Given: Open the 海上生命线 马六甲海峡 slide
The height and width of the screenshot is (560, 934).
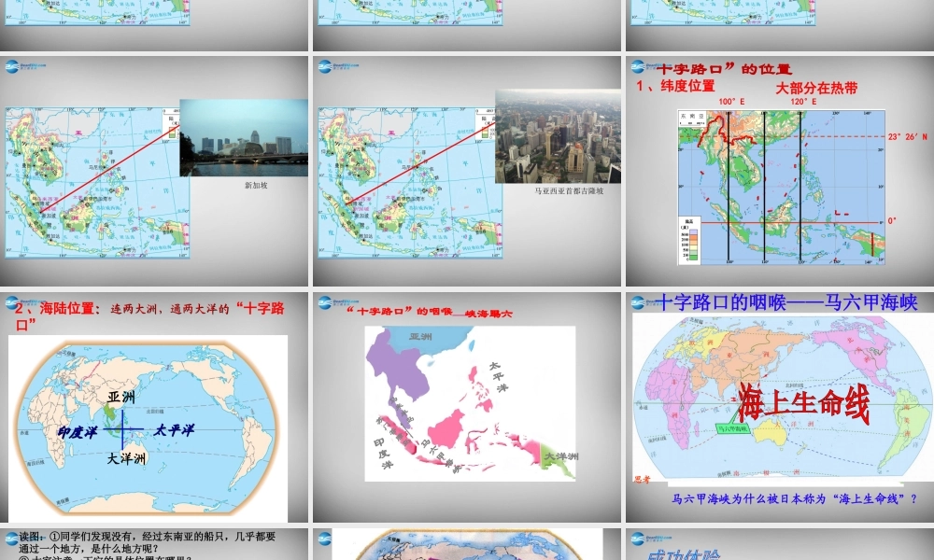Looking at the screenshot, I should click(780, 407).
